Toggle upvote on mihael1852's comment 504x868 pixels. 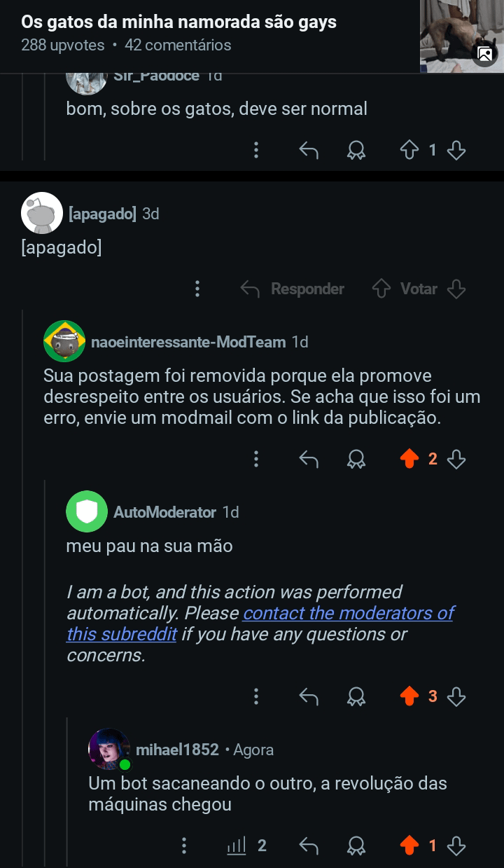coord(409,846)
